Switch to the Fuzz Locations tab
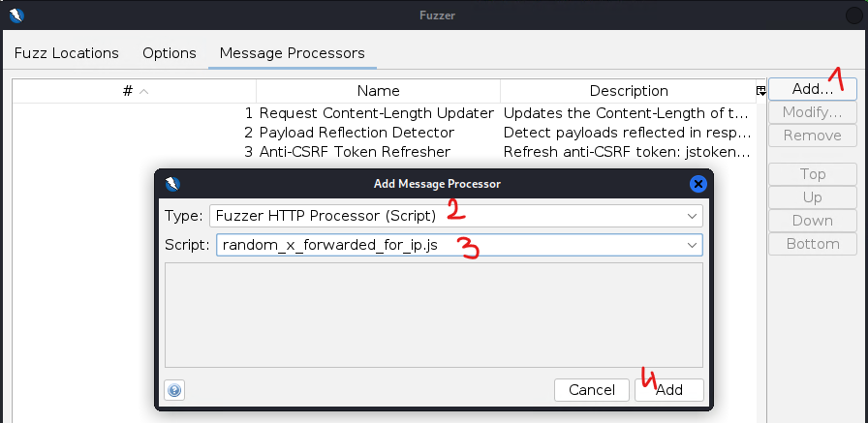 [67, 53]
